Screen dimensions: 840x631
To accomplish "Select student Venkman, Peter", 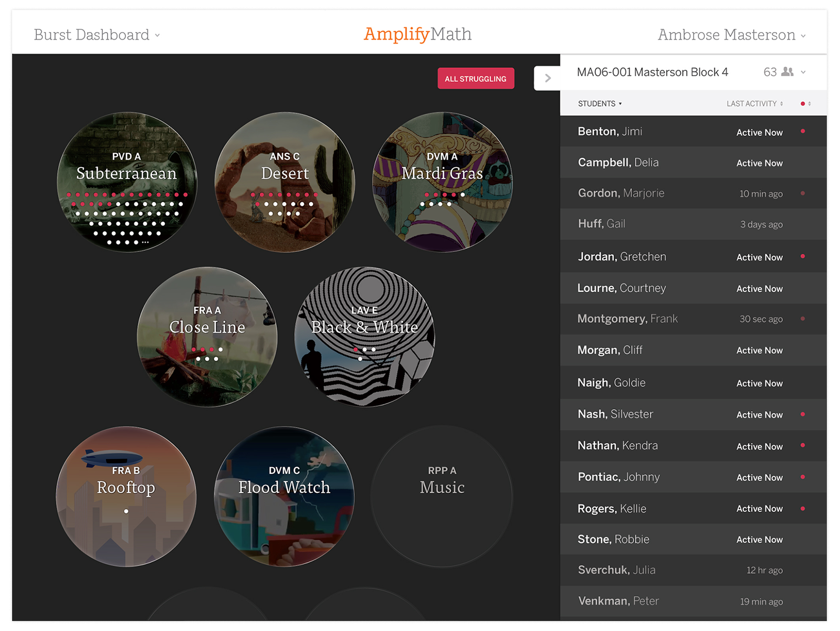I will coord(694,601).
